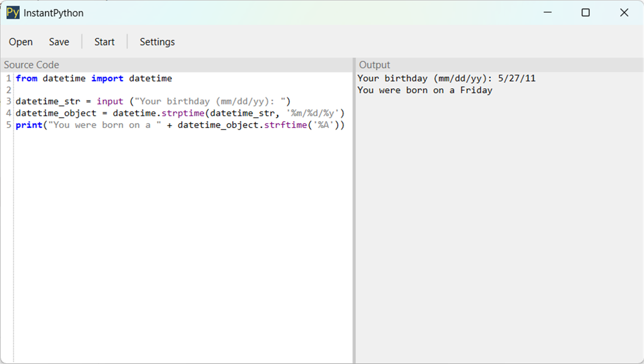Maximize the InstantPython window
644x364 pixels.
[x=585, y=12]
